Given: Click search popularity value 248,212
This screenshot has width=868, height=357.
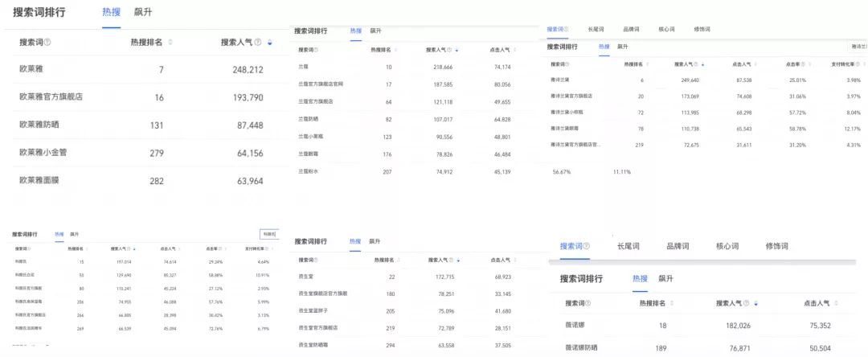Looking at the screenshot, I should (248, 70).
